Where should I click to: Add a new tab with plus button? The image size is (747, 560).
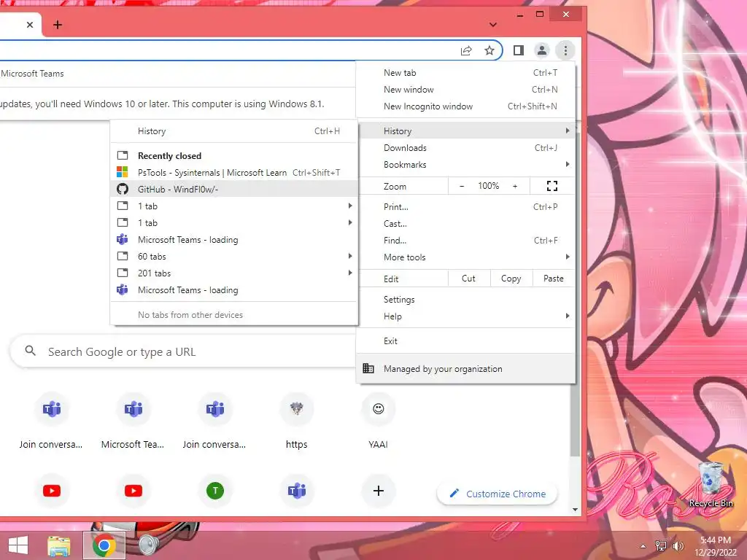click(58, 25)
